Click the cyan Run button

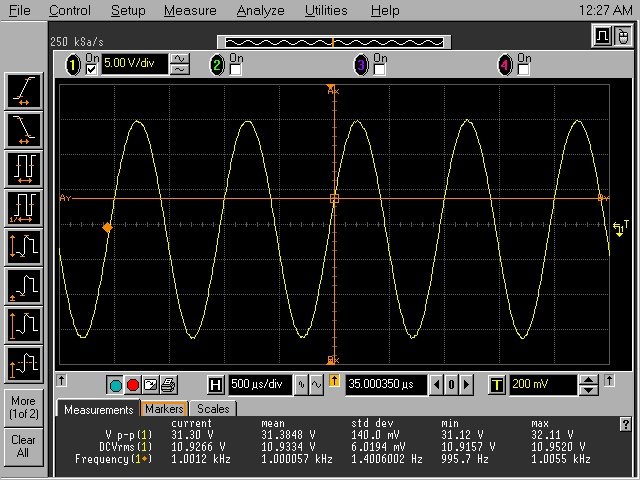tap(116, 385)
